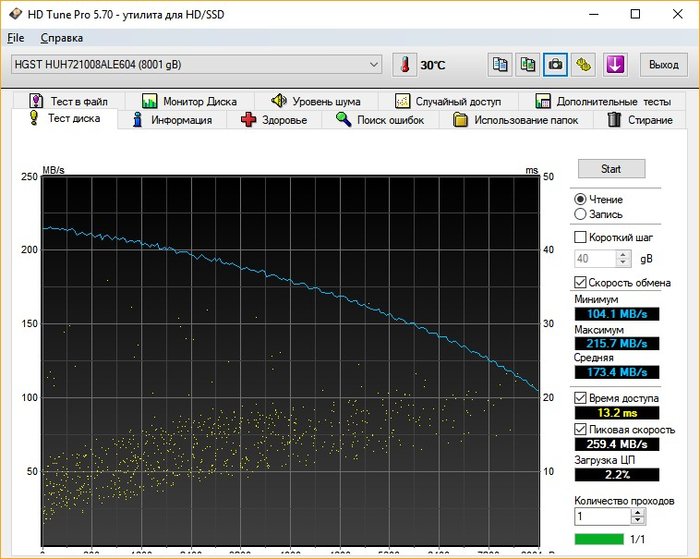This screenshot has height=559, width=700.
Task: Click the copy text to clipboard icon
Action: 500,65
